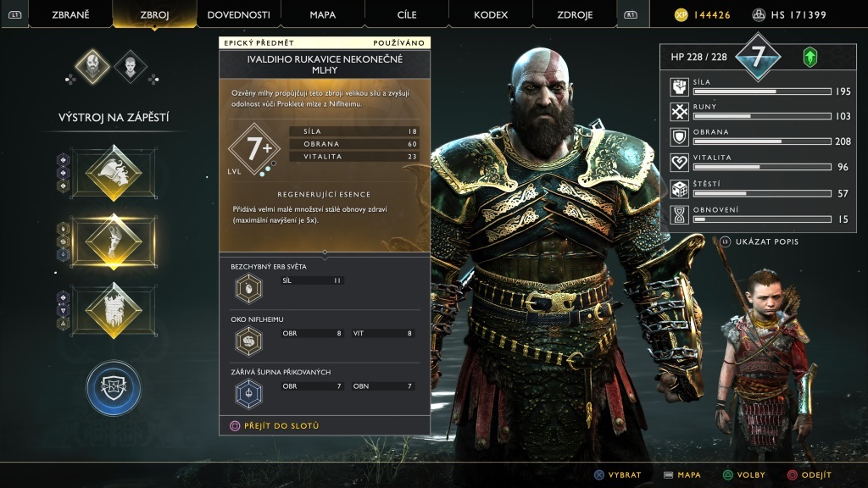Open the round blue talisman slot
Image resolution: width=868 pixels, height=488 pixels.
click(x=114, y=388)
